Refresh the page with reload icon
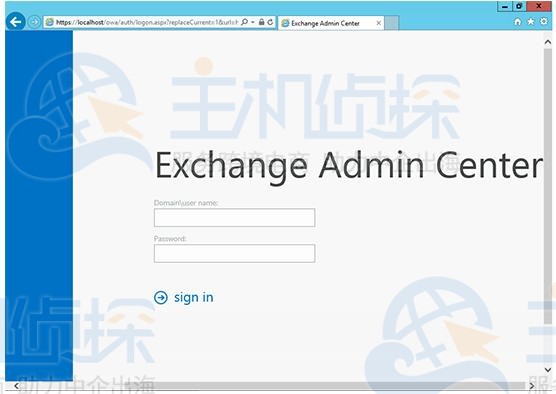The height and width of the screenshot is (394, 556). [270, 22]
